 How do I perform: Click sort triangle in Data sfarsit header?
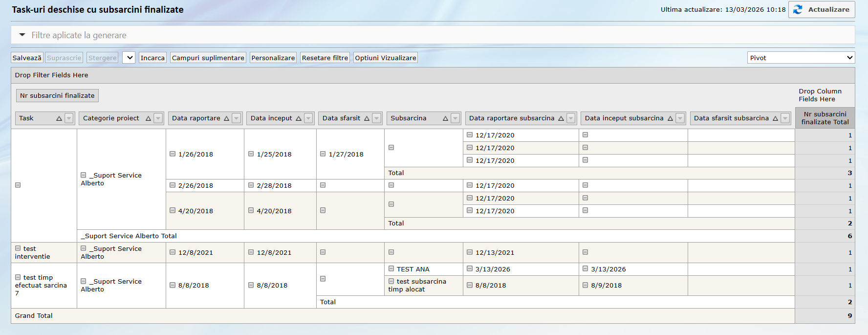point(367,118)
